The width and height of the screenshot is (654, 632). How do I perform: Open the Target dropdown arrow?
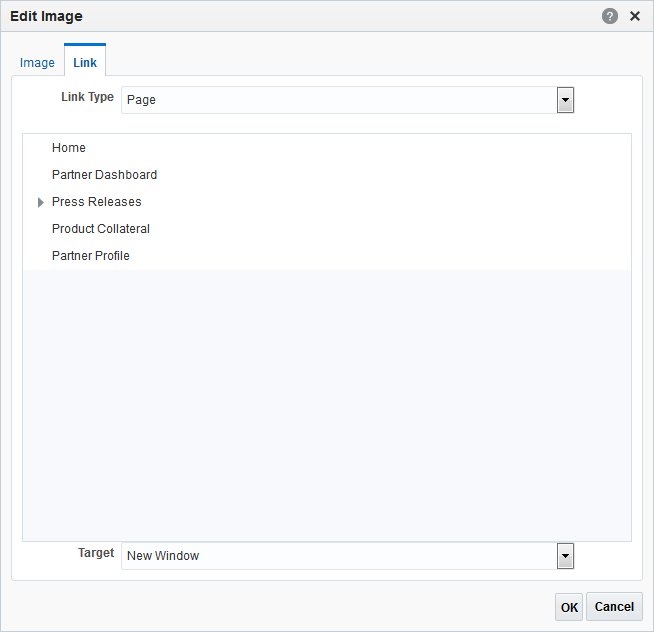565,556
